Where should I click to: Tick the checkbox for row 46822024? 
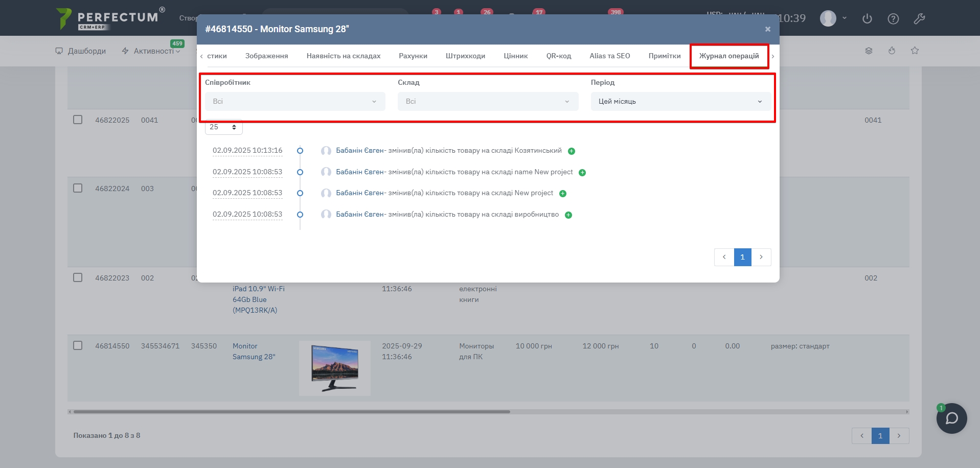[x=78, y=188]
